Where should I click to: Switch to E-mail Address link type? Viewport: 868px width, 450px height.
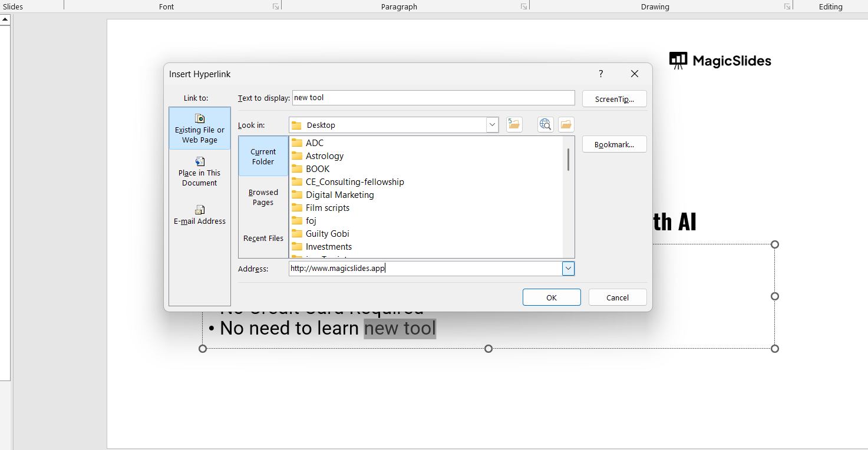200,214
